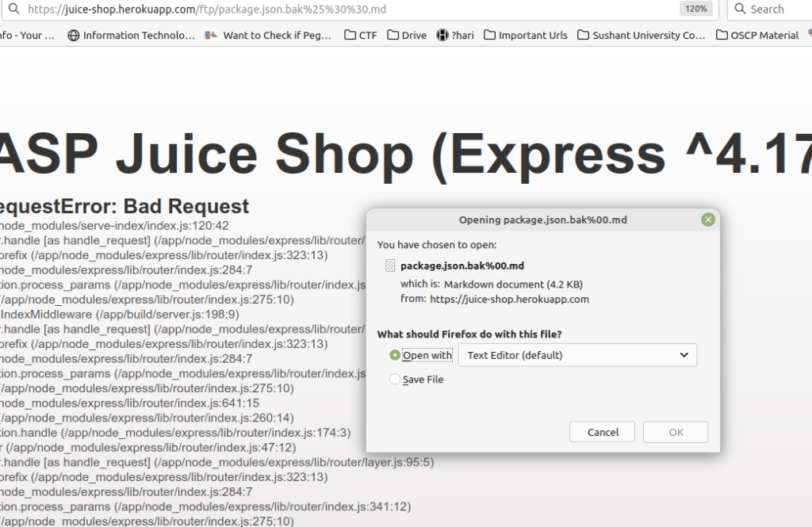Expand the Text Editor (default) dropdown
Viewport: 812px width, 527px height.
tap(578, 355)
